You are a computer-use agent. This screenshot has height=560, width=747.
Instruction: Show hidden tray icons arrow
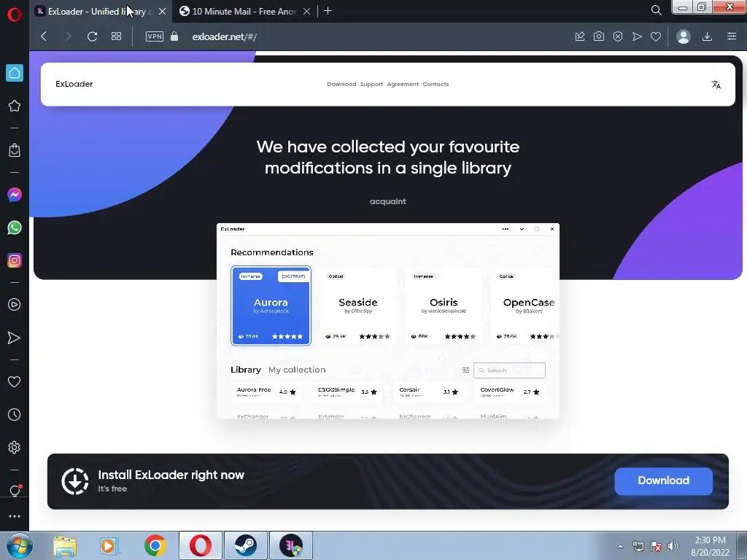[620, 546]
